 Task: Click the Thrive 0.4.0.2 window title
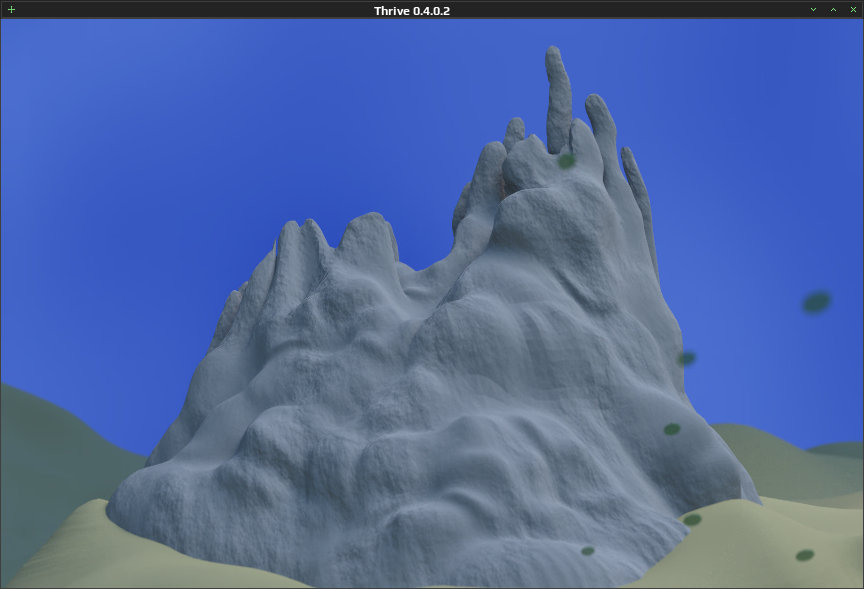click(412, 10)
